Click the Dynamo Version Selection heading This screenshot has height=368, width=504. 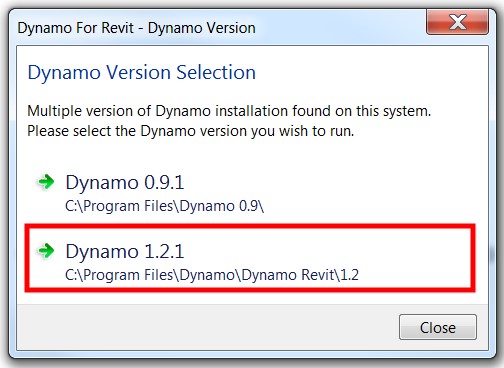click(x=142, y=72)
